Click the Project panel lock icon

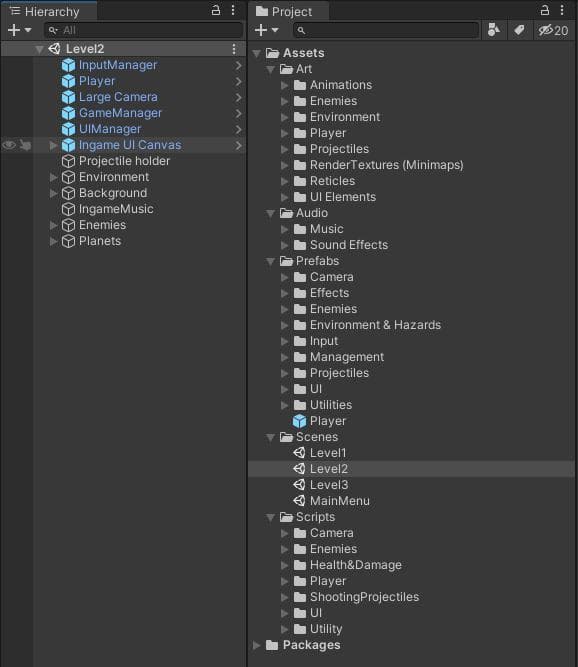click(x=544, y=10)
